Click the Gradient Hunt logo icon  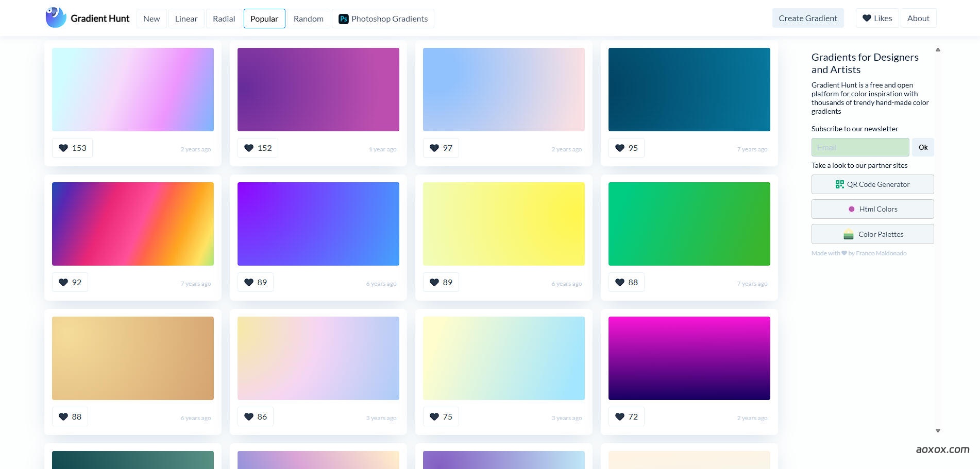tap(55, 16)
